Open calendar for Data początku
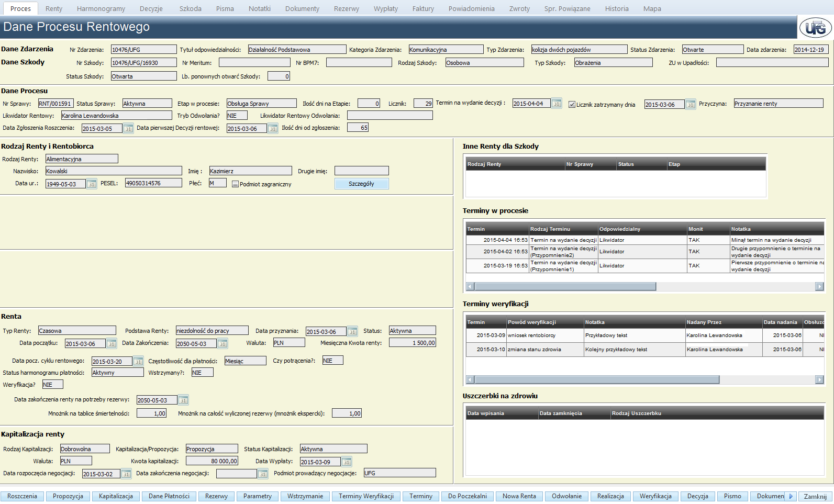The width and height of the screenshot is (834, 504). [x=112, y=344]
